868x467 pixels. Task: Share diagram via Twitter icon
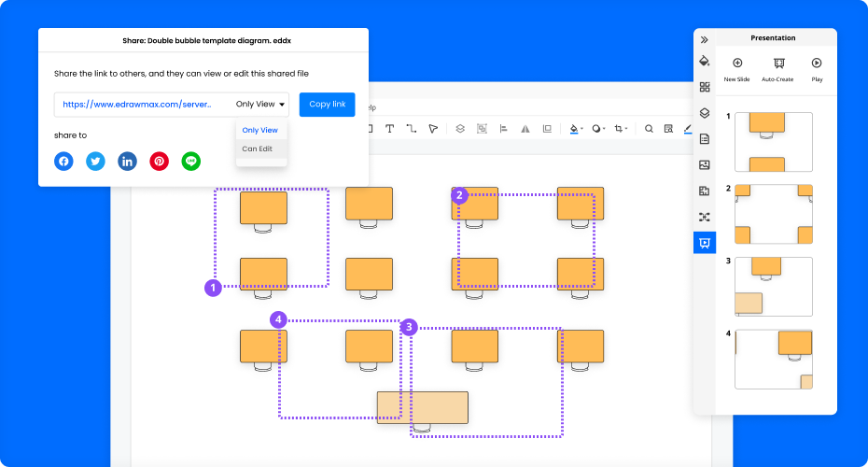[95, 161]
